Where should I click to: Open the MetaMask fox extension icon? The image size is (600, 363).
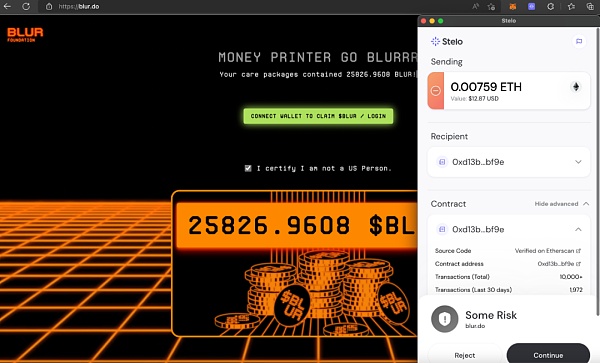pyautogui.click(x=513, y=7)
